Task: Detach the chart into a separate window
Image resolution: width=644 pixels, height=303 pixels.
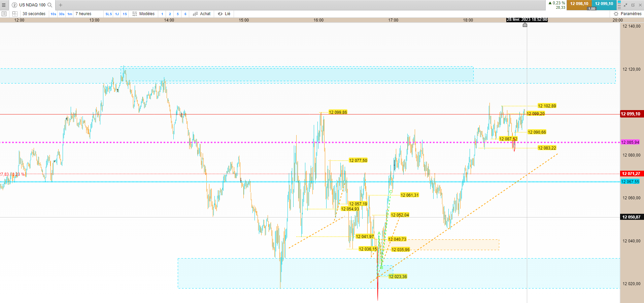Action: [633, 5]
